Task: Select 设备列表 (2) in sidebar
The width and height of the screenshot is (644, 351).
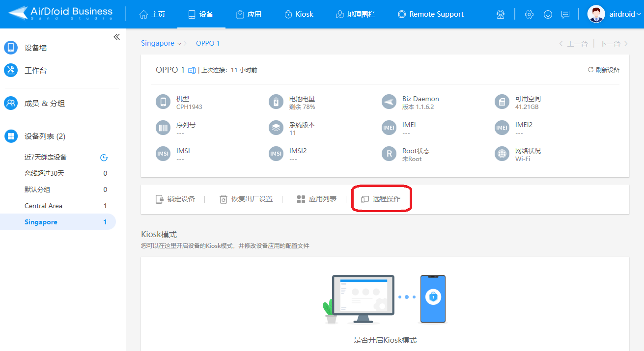Action: click(x=45, y=136)
